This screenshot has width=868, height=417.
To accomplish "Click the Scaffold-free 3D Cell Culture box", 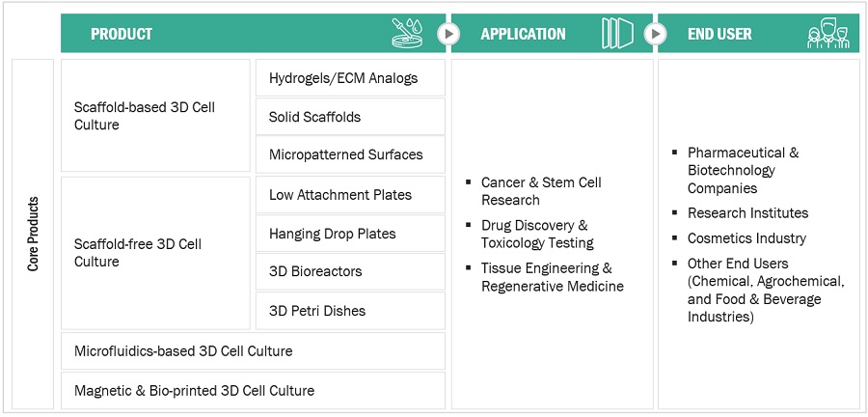I will [156, 253].
